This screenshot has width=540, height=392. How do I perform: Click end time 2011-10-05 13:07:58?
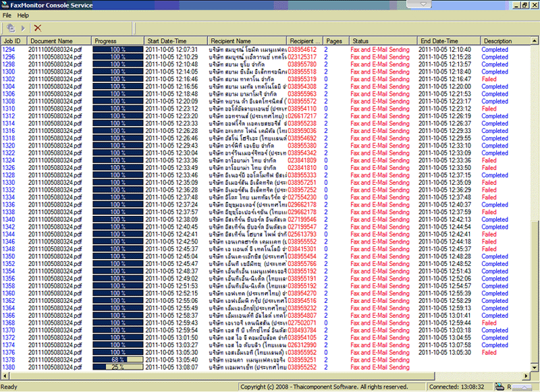click(445, 345)
